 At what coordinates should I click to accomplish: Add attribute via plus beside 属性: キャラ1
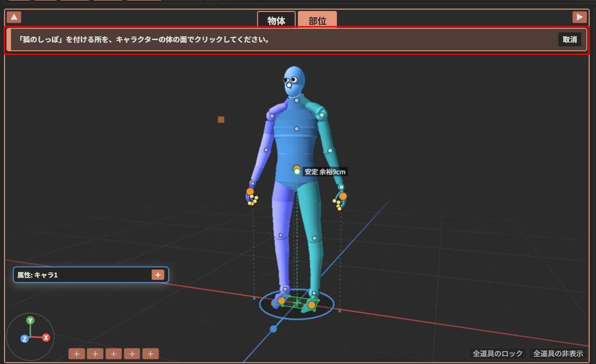coord(158,275)
